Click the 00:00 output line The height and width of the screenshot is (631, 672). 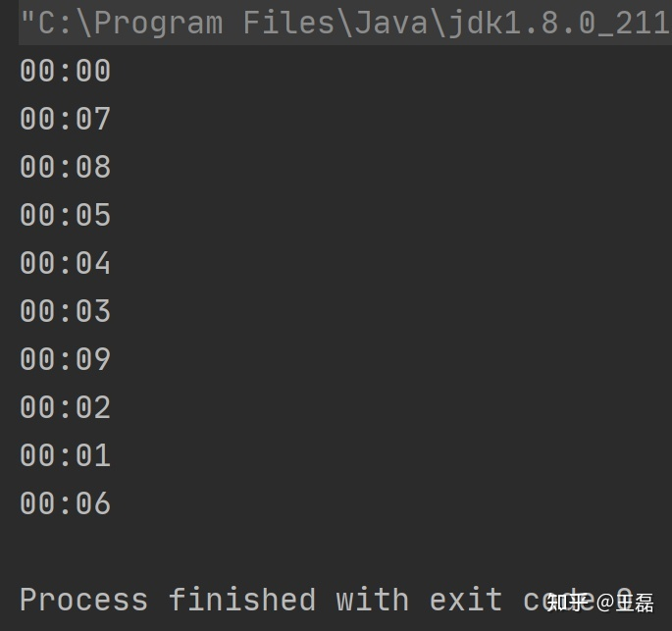65,72
